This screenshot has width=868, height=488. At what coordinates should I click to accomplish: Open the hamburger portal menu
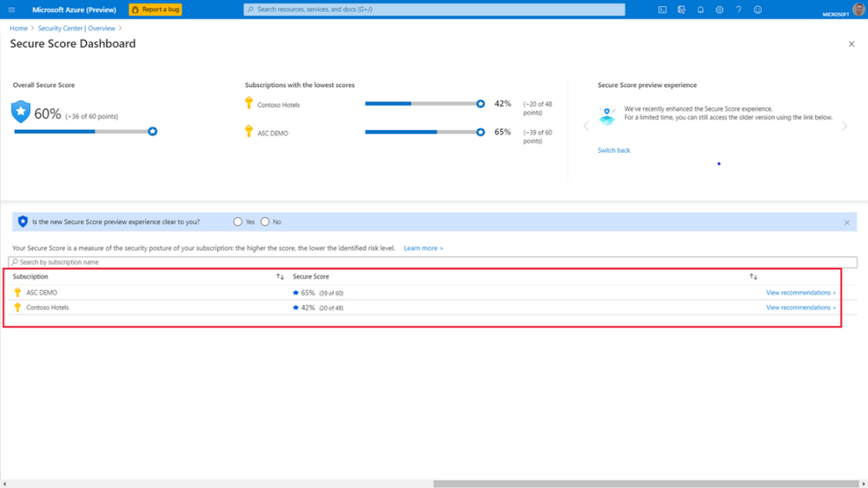[11, 10]
